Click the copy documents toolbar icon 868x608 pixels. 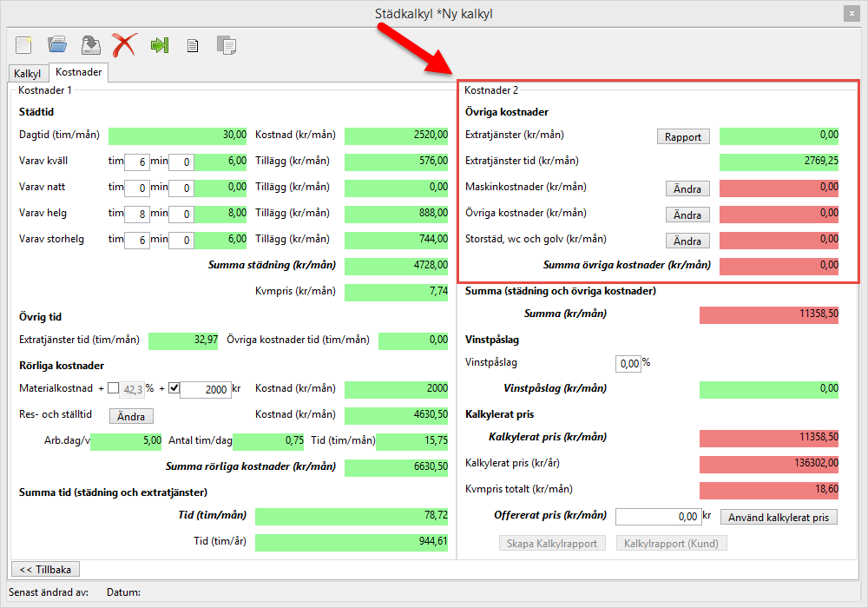point(226,45)
